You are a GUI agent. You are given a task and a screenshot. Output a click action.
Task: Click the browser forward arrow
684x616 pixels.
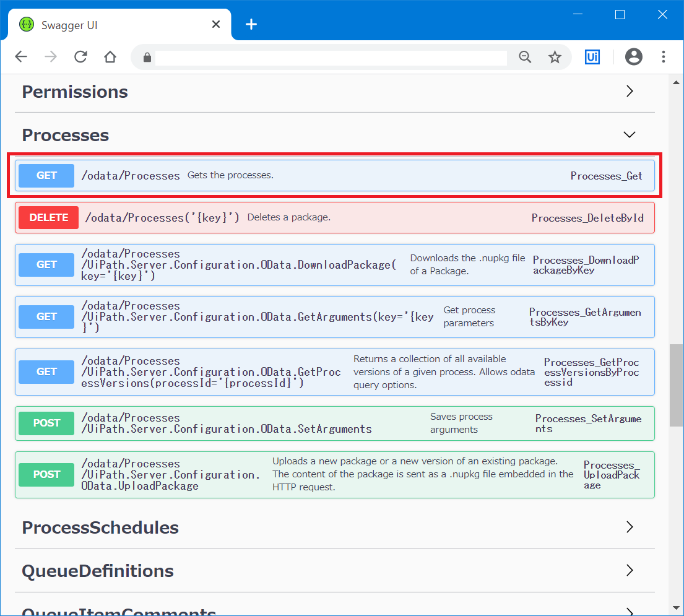pos(51,57)
